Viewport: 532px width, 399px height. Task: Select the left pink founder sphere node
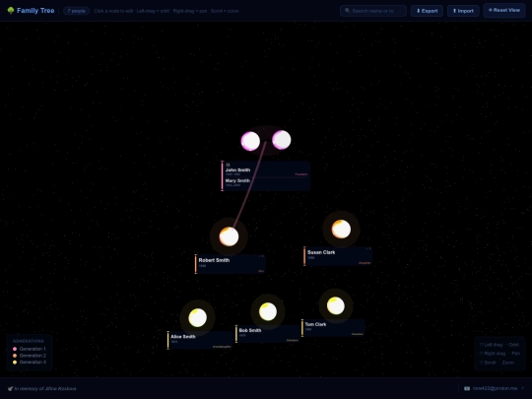pos(250,141)
